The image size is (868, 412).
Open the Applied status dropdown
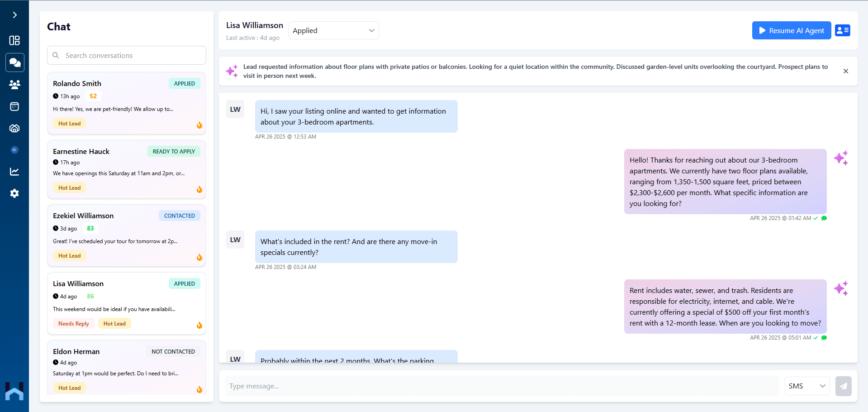(333, 30)
